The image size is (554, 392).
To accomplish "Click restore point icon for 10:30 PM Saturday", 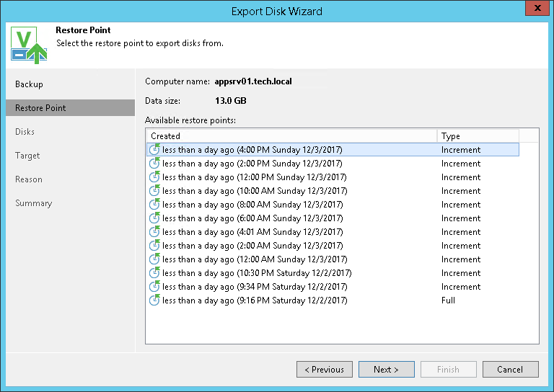I will tap(154, 273).
